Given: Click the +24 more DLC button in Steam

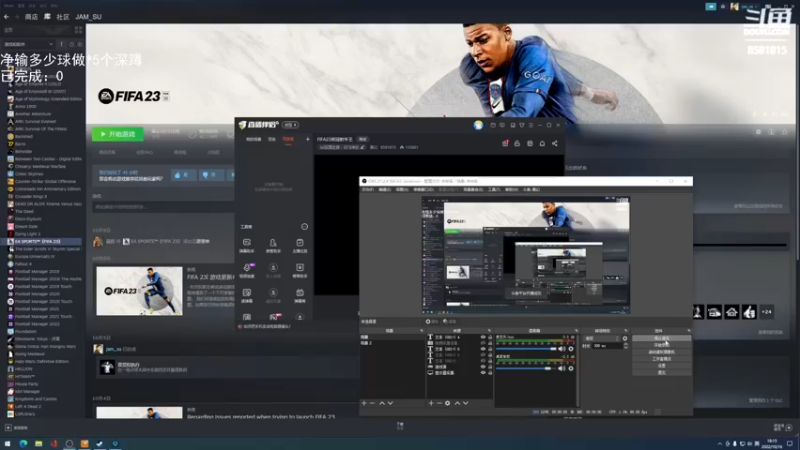Looking at the screenshot, I should [x=766, y=312].
